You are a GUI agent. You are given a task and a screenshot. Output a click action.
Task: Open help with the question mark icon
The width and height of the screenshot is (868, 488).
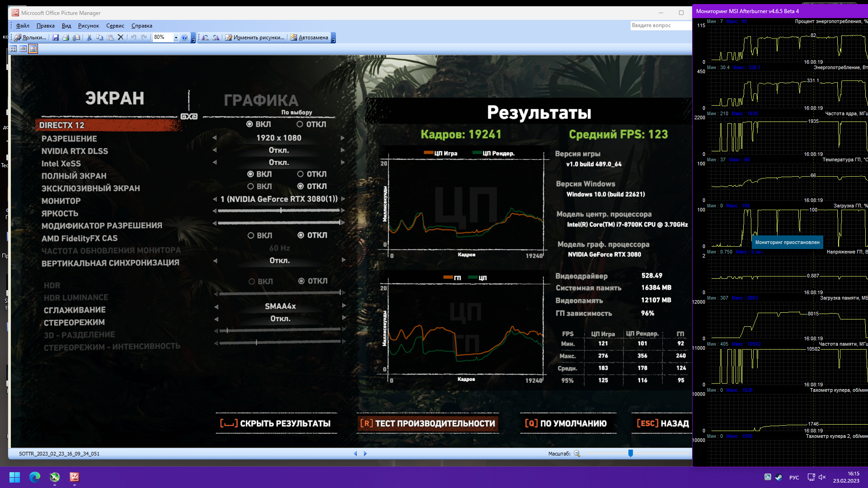click(x=184, y=38)
